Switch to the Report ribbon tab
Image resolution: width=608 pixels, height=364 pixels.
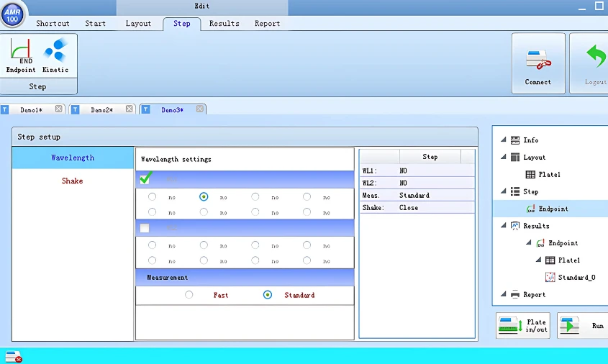pos(267,23)
